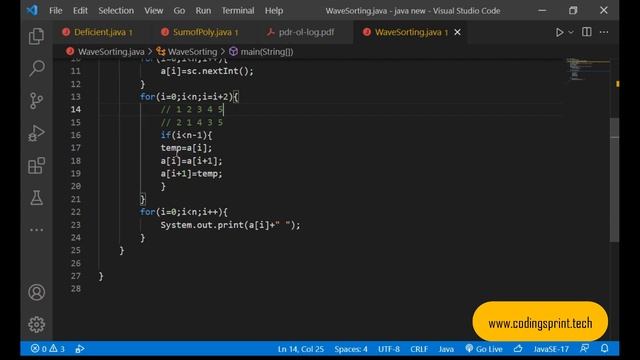Screen dimensions: 640x360
Task: Split the editor to the right
Action: [x=587, y=32]
